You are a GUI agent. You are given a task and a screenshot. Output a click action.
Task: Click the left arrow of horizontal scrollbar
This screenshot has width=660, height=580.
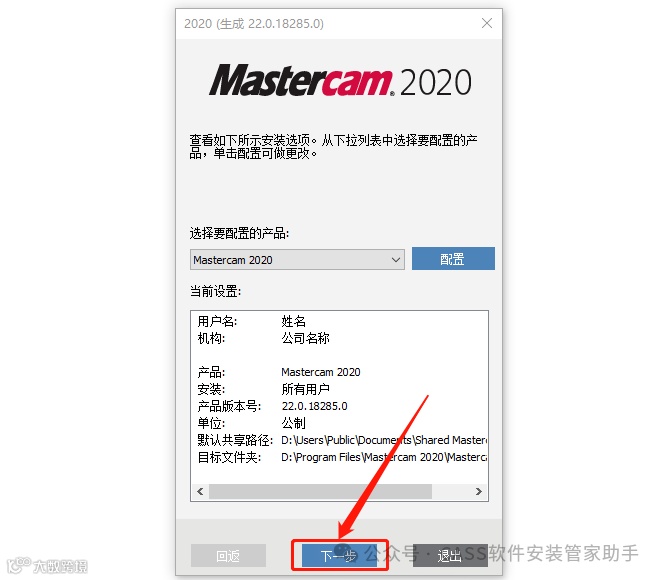200,491
